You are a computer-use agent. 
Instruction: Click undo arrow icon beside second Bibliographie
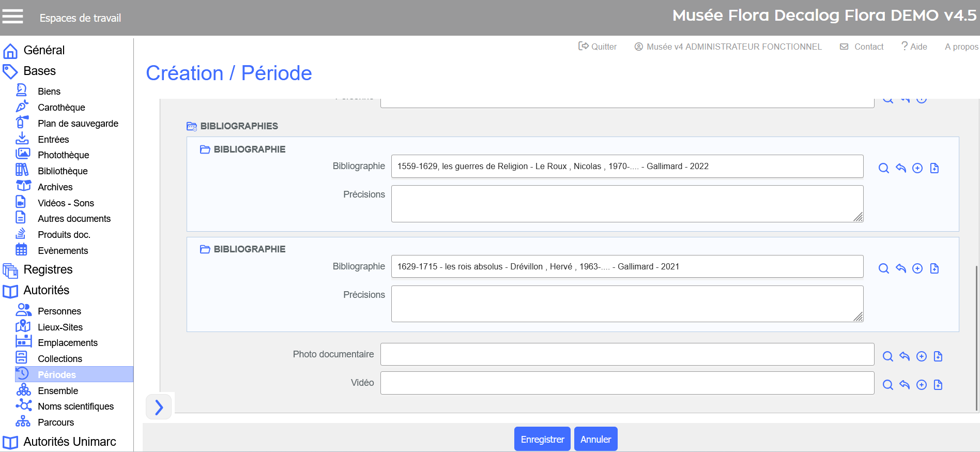(x=901, y=268)
